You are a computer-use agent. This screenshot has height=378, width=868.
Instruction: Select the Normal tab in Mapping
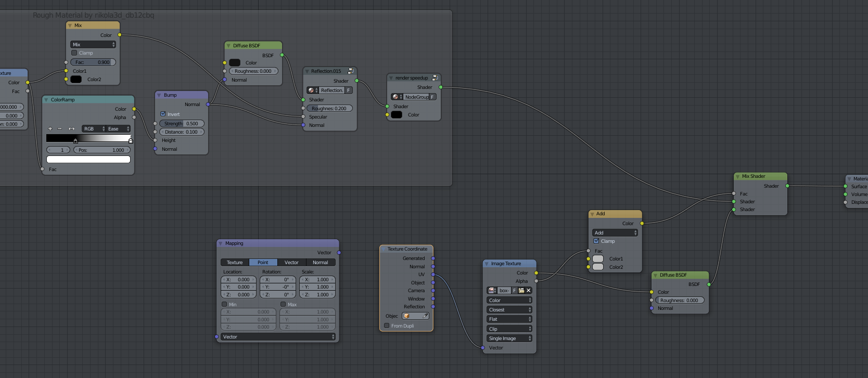click(x=321, y=263)
